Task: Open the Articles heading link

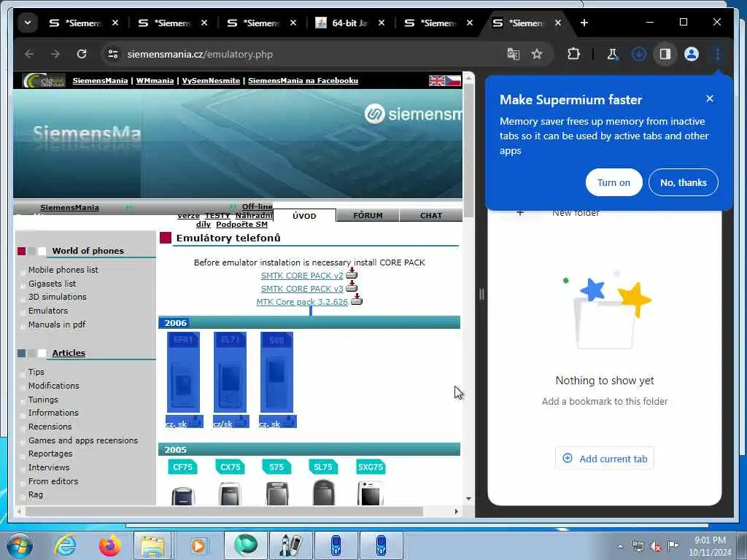Action: pos(69,353)
